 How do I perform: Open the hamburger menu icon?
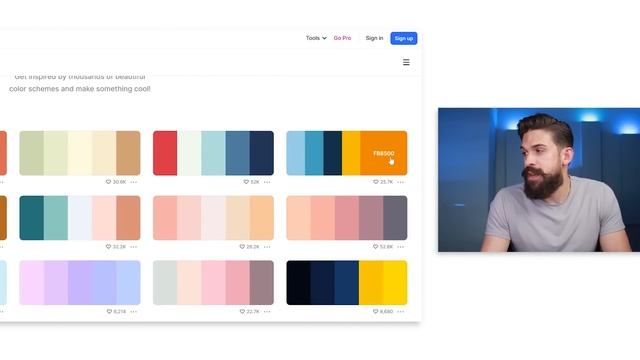pos(406,62)
